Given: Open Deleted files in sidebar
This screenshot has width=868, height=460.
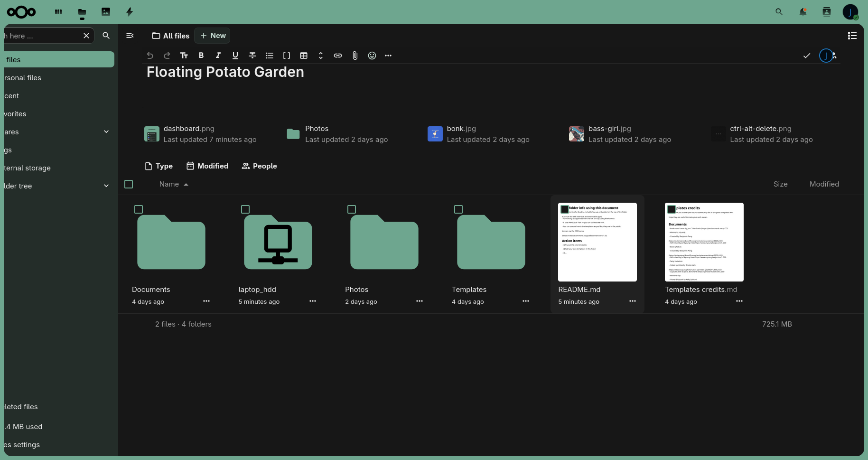Looking at the screenshot, I should (x=21, y=407).
